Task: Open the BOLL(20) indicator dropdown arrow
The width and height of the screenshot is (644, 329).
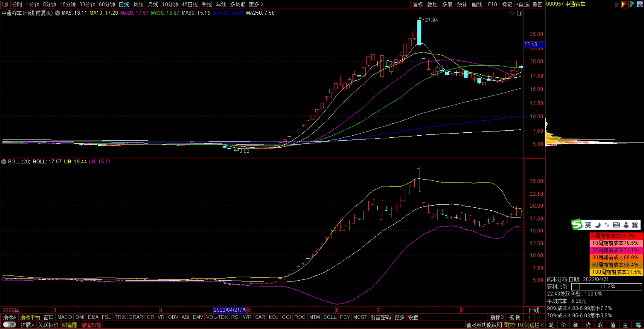Action: pyautogui.click(x=4, y=162)
